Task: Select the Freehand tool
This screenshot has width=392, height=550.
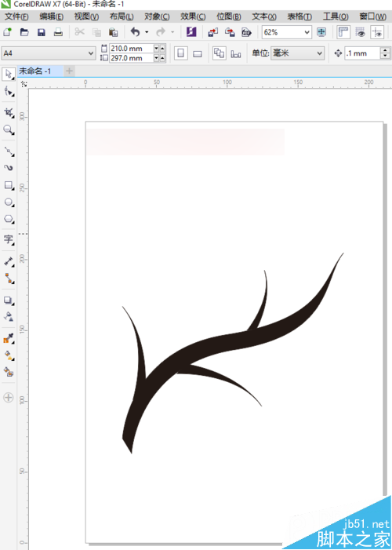Action: (x=9, y=151)
